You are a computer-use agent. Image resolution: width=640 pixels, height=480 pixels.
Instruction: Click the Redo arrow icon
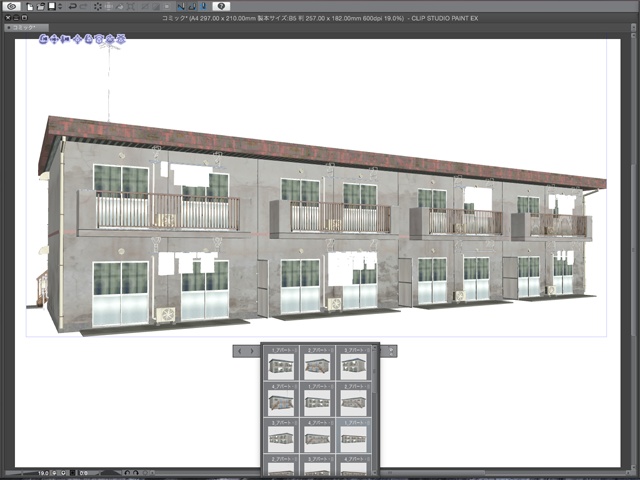point(84,6)
